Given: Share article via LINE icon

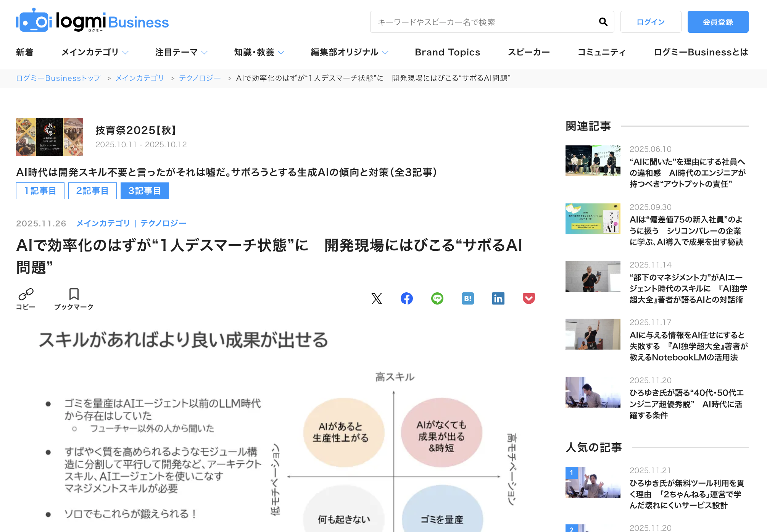Looking at the screenshot, I should point(437,298).
